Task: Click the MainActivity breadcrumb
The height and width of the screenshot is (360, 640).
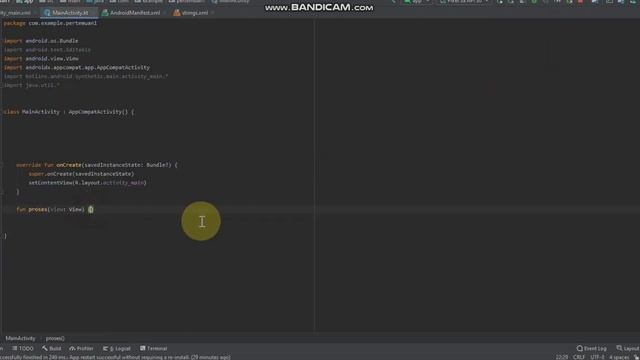Action: [20, 338]
